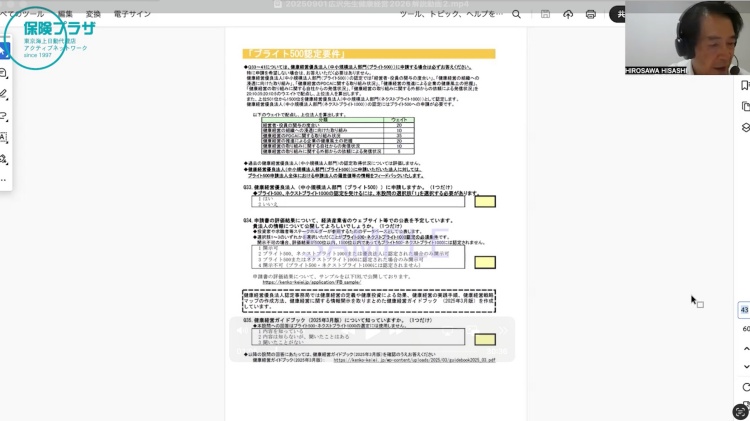Click page number 43 field
The image size is (750, 421).
pos(744,310)
